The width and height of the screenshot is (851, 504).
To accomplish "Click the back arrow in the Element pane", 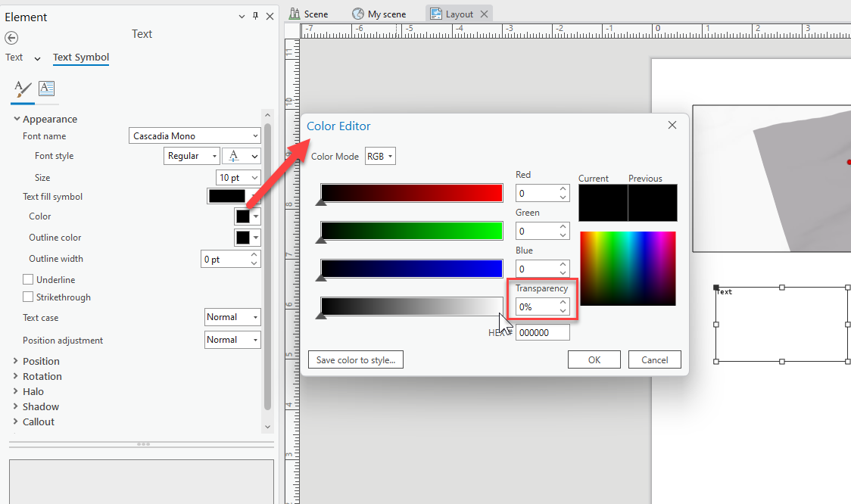I will (x=11, y=37).
